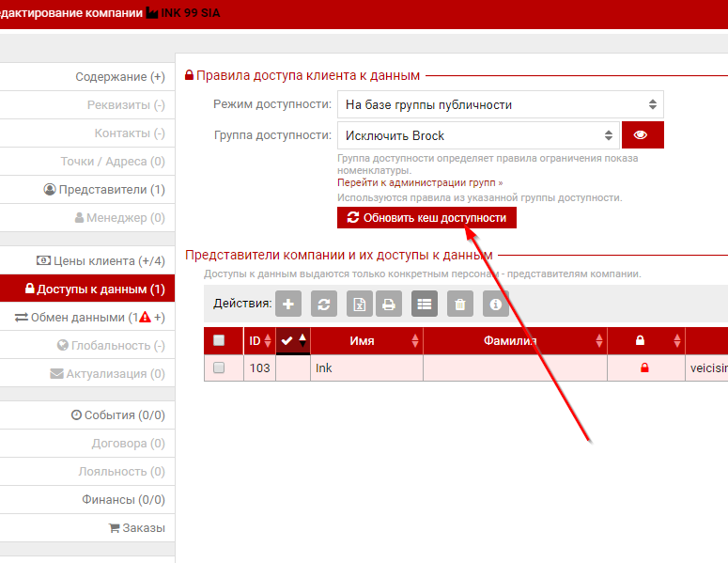Click red lock icon in Ink row

644,368
